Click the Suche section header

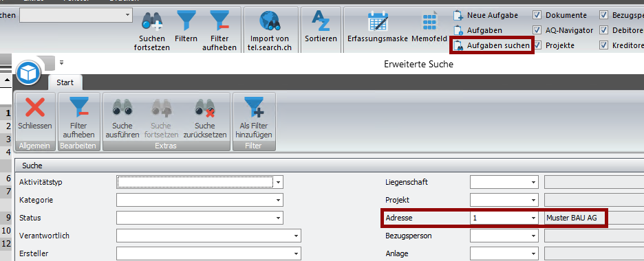pyautogui.click(x=330, y=166)
